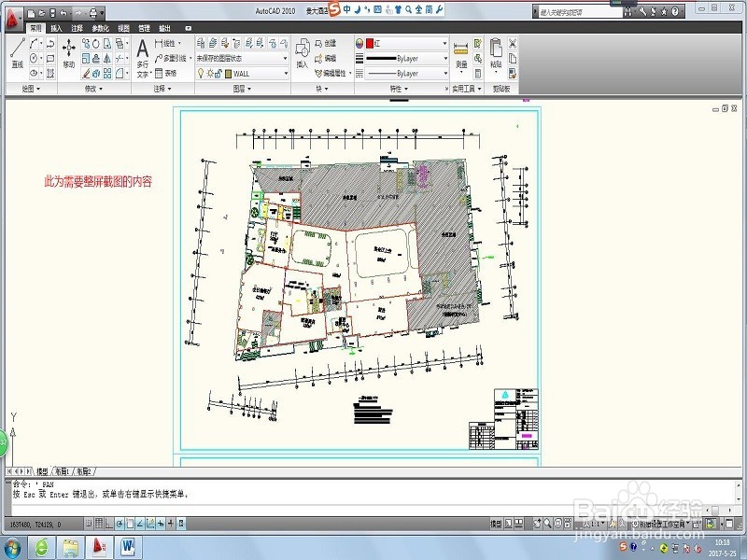Select the Line (直线) draw tool
Image resolution: width=747 pixels, height=560 pixels.
point(18,53)
